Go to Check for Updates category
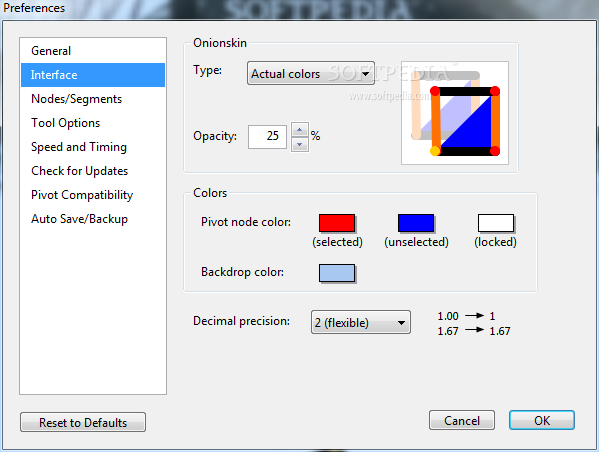Viewport: 599px width, 452px height. click(93, 171)
